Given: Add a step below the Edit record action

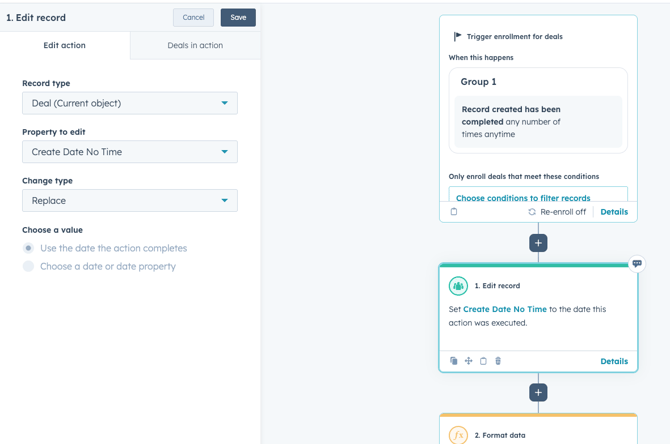Looking at the screenshot, I should tap(538, 393).
